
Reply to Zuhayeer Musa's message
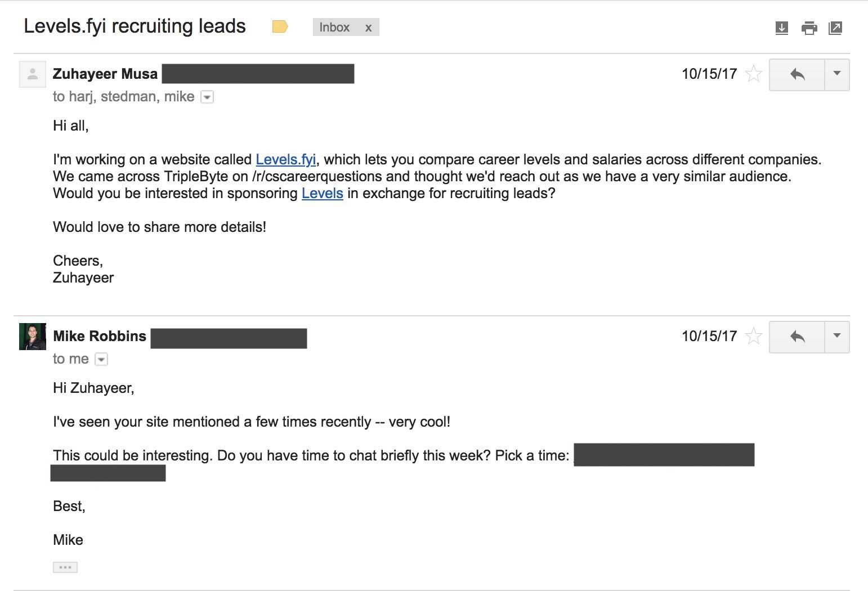click(797, 74)
